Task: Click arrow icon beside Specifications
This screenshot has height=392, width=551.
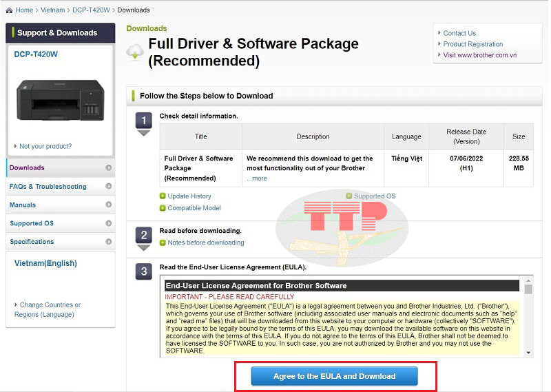Action: [109, 242]
